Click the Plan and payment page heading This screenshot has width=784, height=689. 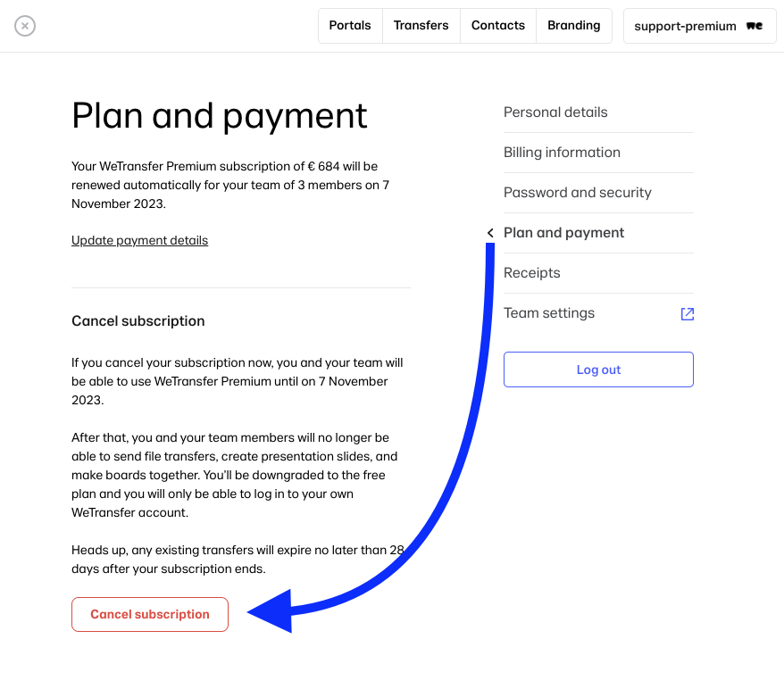pyautogui.click(x=219, y=116)
